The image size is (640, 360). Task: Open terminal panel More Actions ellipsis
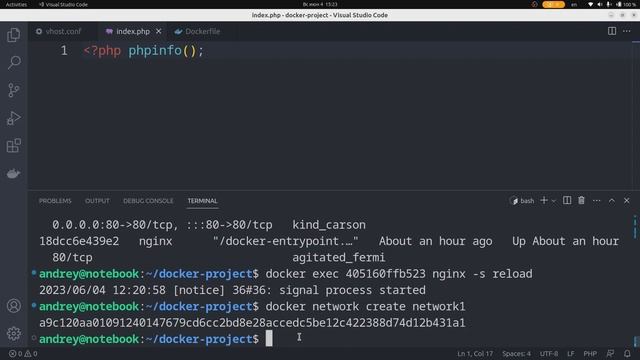596,201
